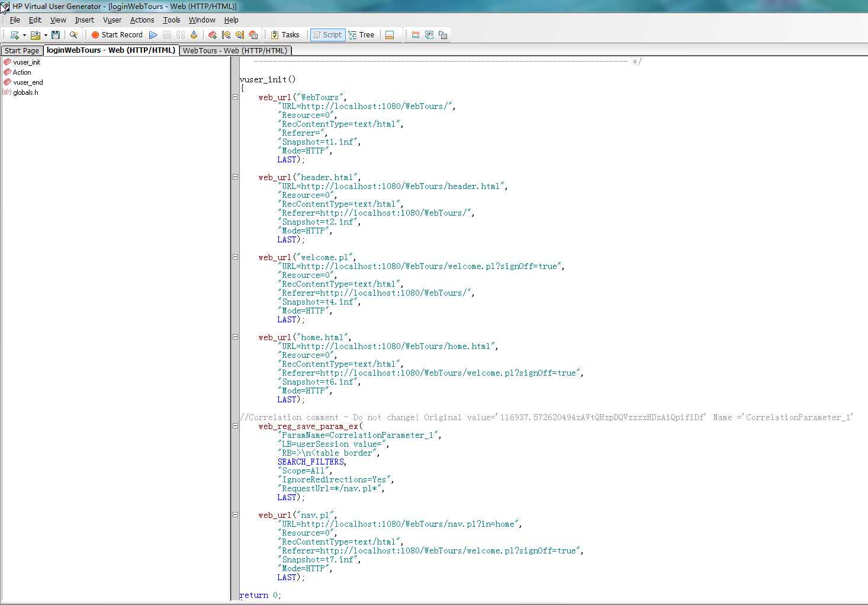Click the Stop square icon in the toolbar

click(167, 35)
